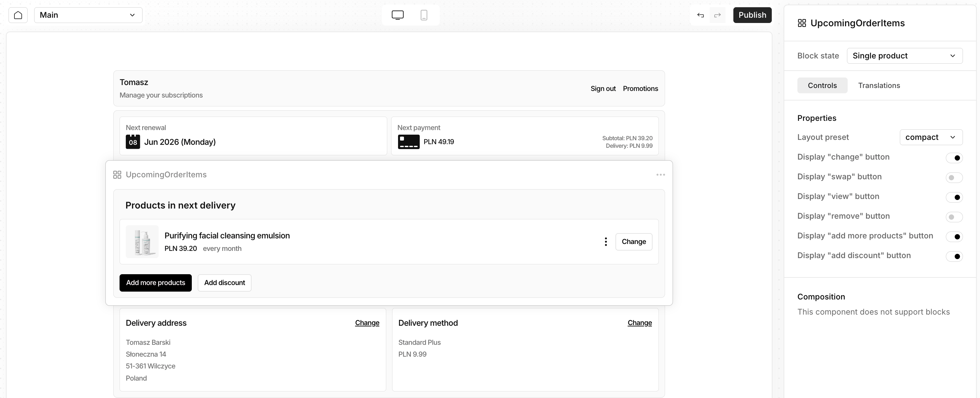Click the Next renewal label

pyautogui.click(x=146, y=127)
